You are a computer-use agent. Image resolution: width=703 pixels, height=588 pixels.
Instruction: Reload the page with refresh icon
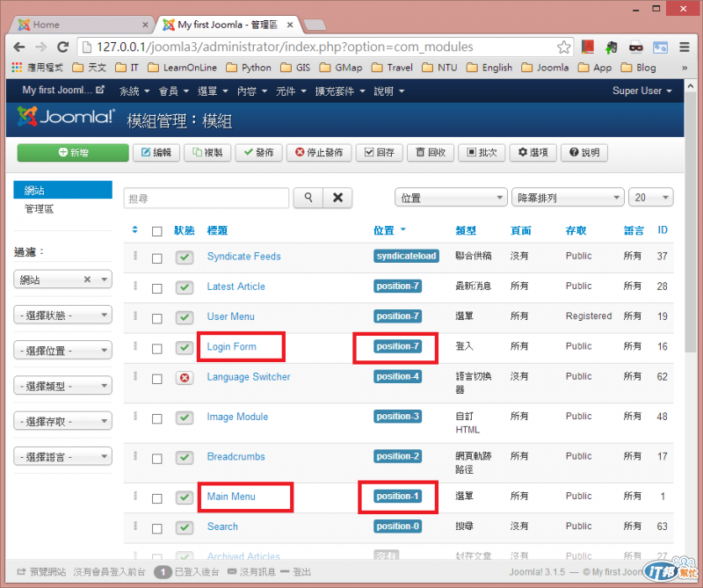coord(62,47)
